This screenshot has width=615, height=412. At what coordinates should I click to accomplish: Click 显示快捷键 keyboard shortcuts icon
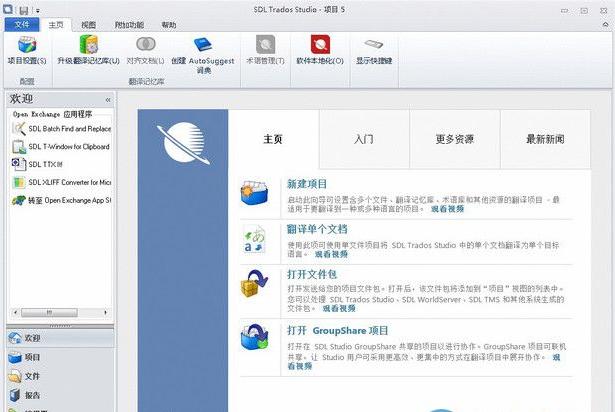click(373, 44)
